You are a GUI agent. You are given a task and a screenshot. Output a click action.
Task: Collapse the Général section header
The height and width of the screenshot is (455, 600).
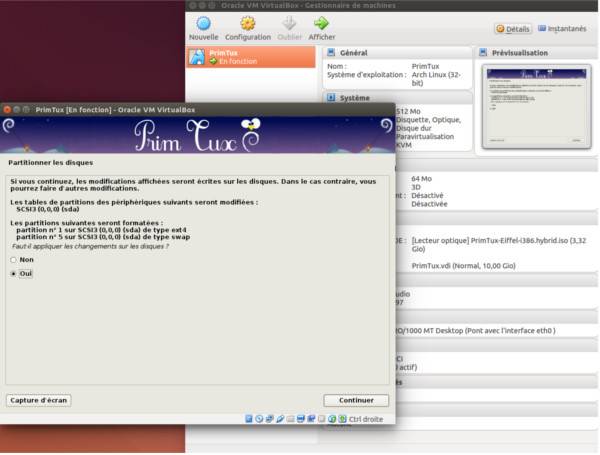397,53
